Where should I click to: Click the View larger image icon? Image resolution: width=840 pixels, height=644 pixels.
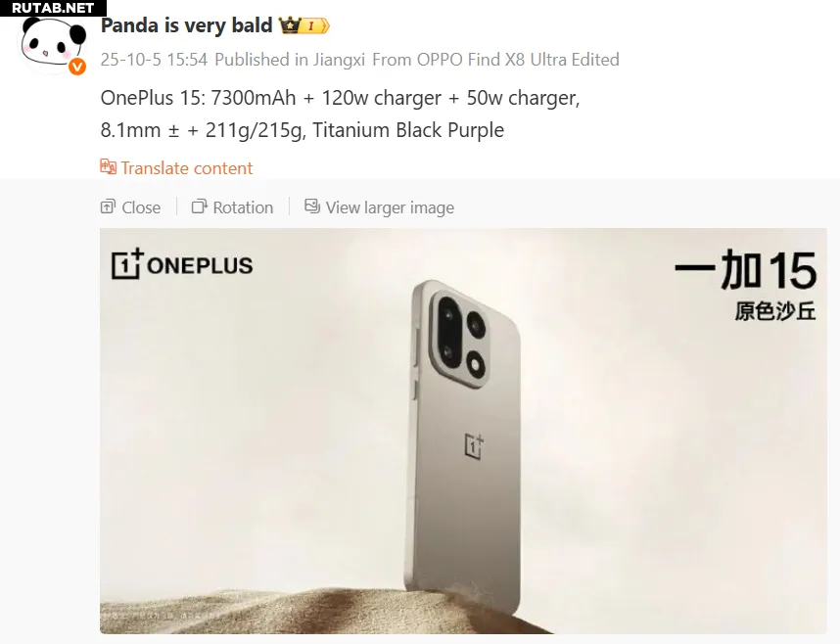(x=312, y=207)
